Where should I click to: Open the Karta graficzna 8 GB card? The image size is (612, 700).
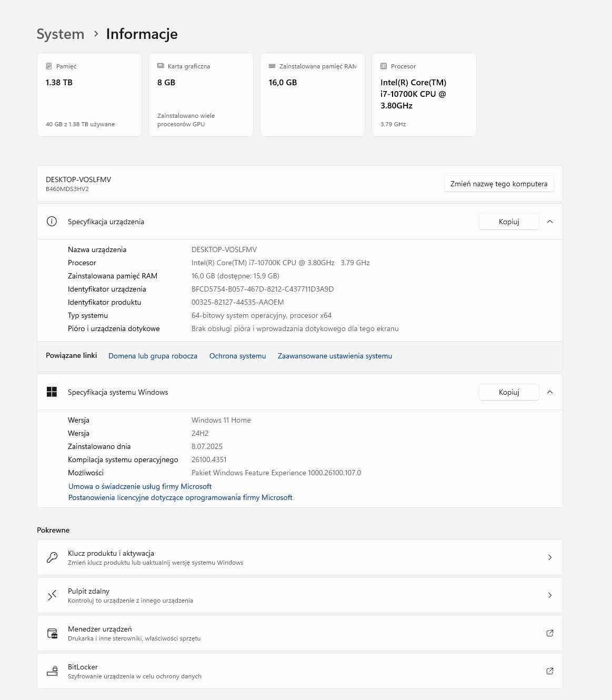201,95
